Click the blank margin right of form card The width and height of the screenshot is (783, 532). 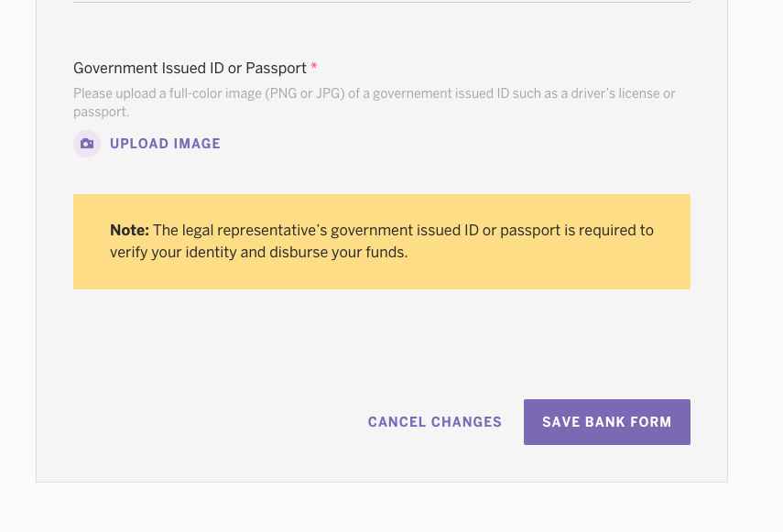click(756, 240)
